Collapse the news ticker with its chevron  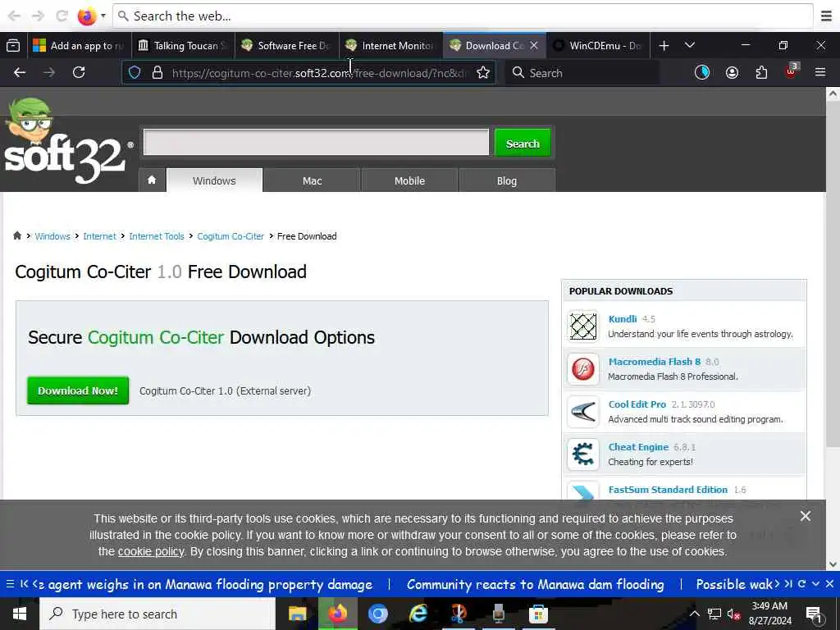tap(815, 584)
